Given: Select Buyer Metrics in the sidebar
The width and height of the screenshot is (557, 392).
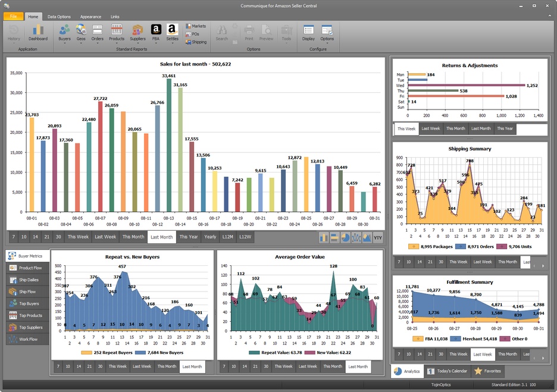Looking at the screenshot, I should [27, 256].
